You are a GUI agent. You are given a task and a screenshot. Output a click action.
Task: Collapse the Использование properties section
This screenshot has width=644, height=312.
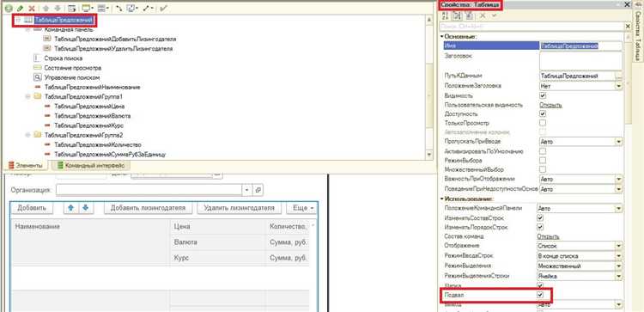pyautogui.click(x=442, y=199)
